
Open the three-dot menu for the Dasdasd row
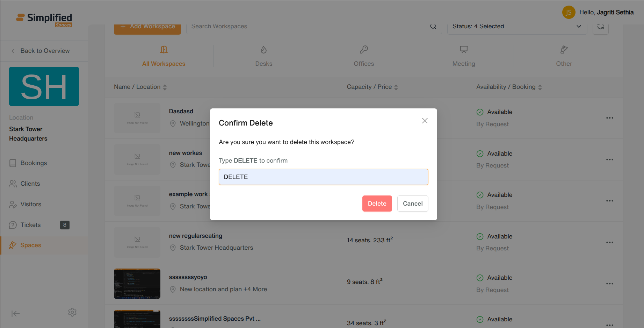[x=610, y=118]
